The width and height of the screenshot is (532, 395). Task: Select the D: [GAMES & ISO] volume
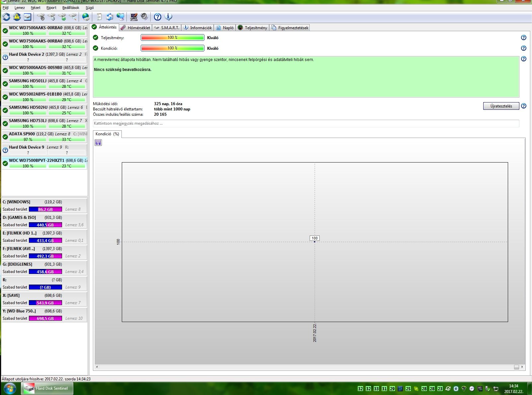click(x=44, y=221)
